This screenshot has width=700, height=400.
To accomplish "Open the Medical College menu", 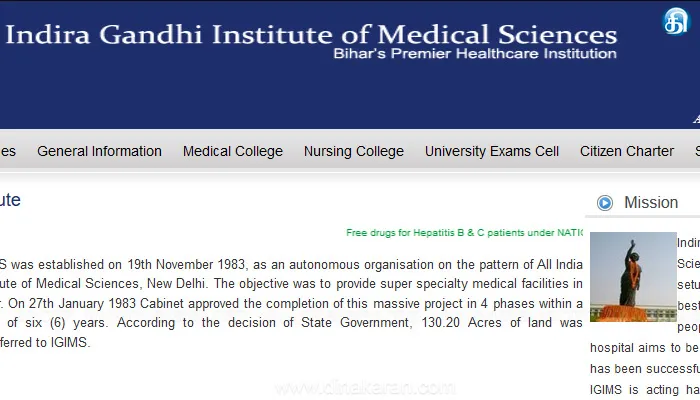I will (x=233, y=151).
